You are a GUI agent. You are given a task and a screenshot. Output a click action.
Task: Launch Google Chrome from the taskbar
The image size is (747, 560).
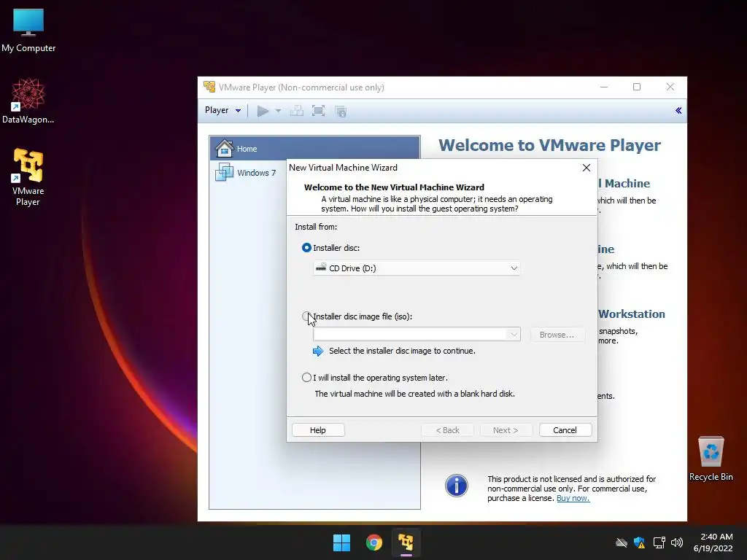coord(374,542)
